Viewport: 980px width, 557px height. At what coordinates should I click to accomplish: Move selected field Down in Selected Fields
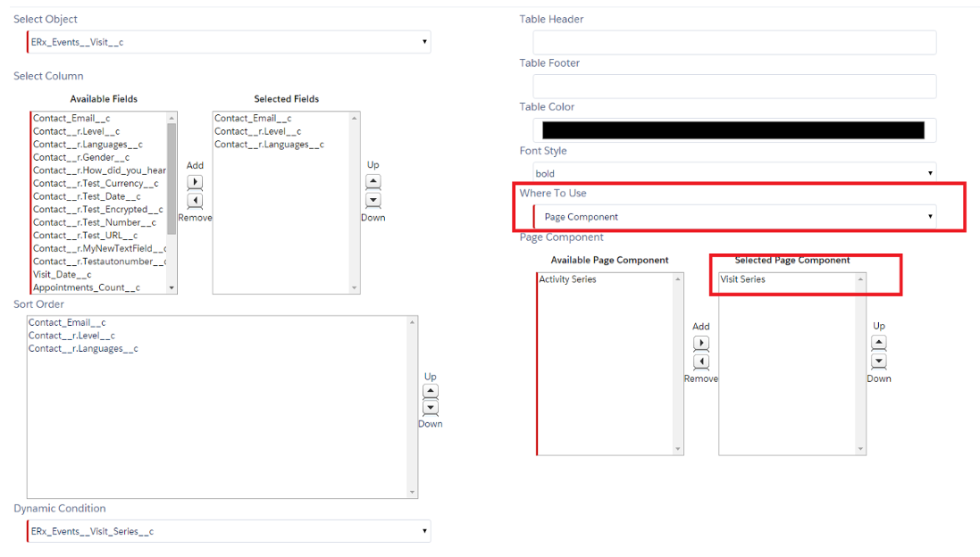click(x=373, y=201)
